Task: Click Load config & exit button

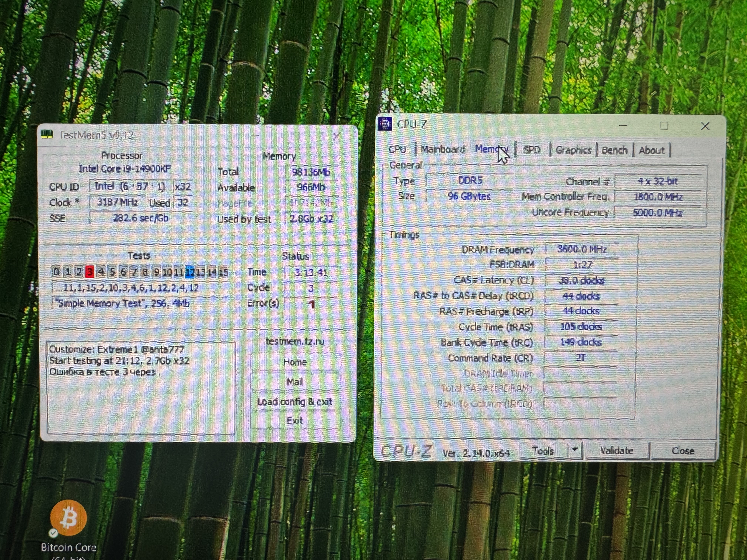Action: pyautogui.click(x=295, y=402)
